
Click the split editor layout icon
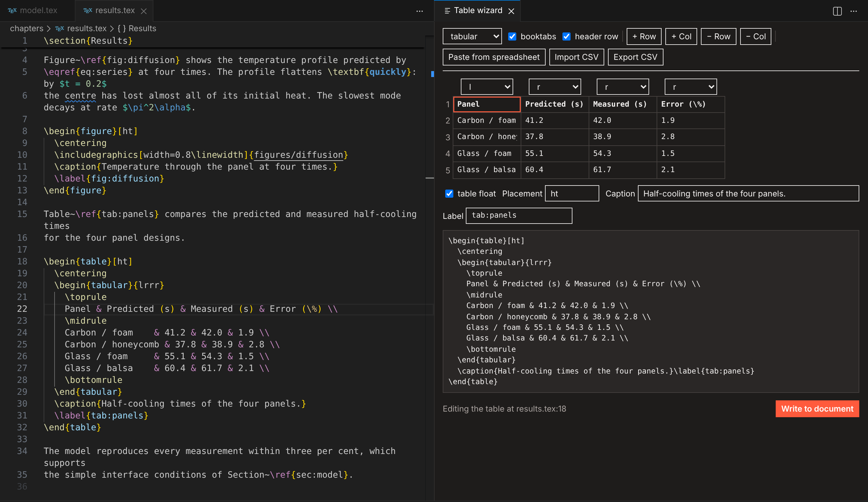point(837,11)
